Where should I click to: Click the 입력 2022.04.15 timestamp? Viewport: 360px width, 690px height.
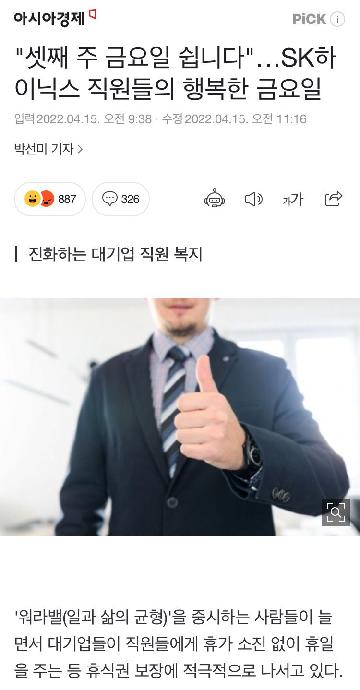[83, 119]
